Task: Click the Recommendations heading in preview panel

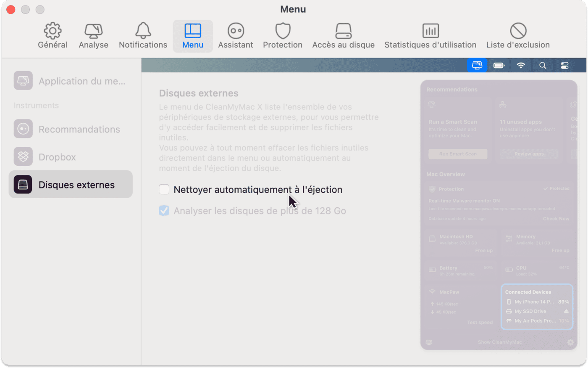Action: (452, 90)
